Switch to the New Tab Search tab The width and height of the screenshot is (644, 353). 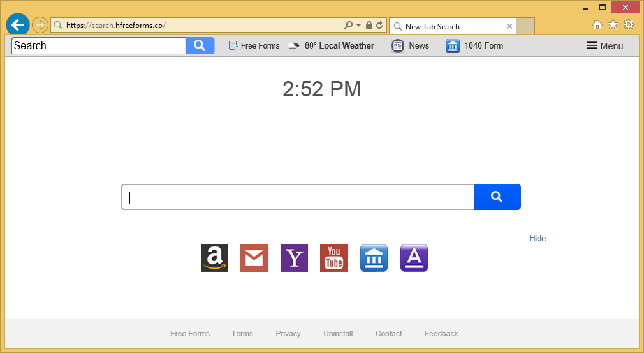coord(446,26)
